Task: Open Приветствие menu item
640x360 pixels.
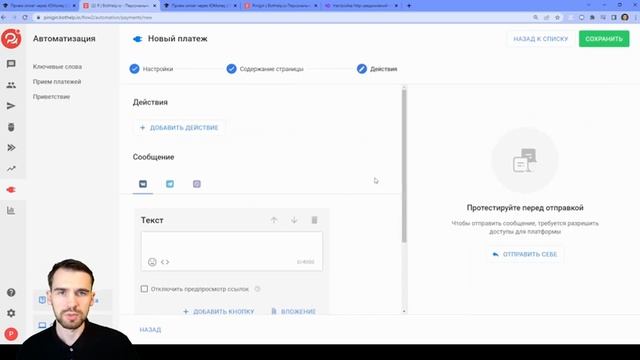Action: 51,97
